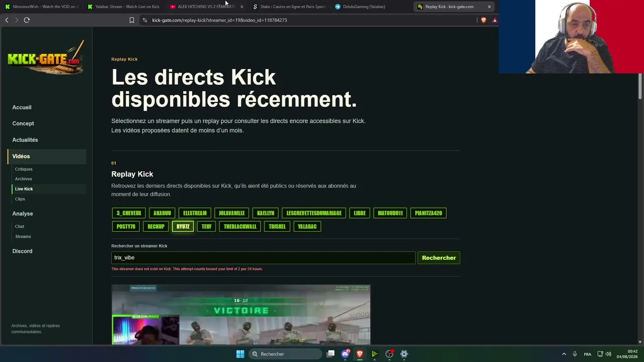644x362 pixels.
Task: Select streamer AKARUU
Action: [162, 213]
